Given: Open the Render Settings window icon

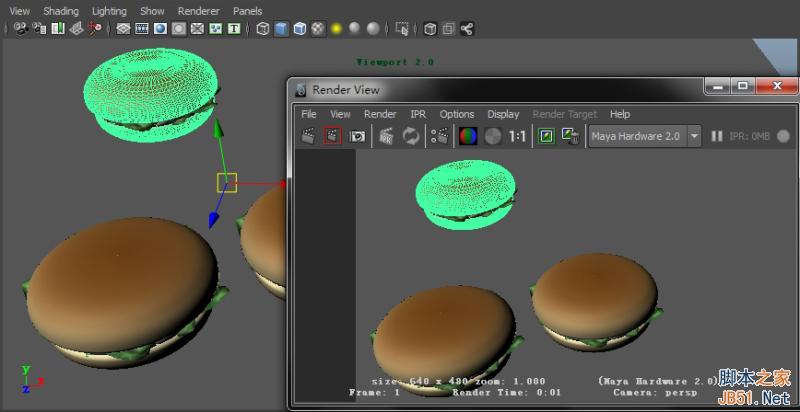Looking at the screenshot, I should point(439,136).
